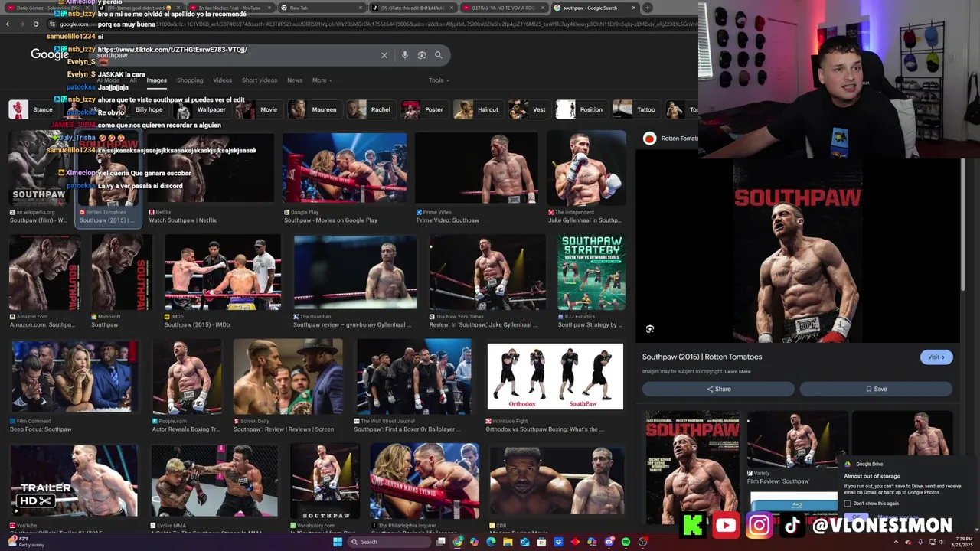
Task: Open BJJ Fanatics Southpaw Strategy result
Action: [x=591, y=282]
